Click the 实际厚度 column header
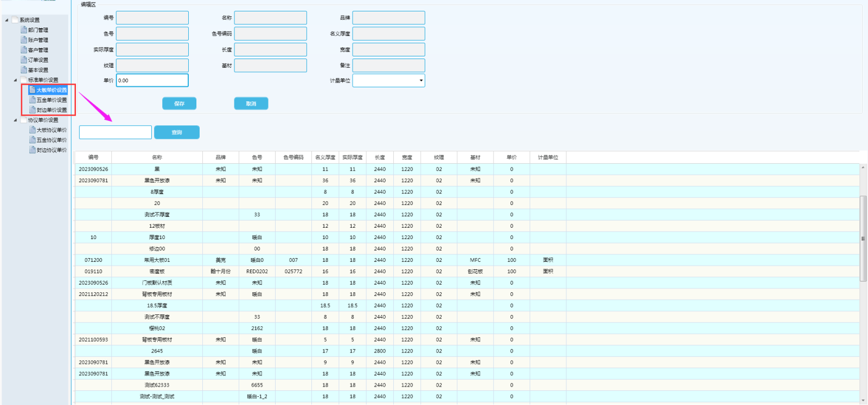The height and width of the screenshot is (405, 868). (353, 157)
